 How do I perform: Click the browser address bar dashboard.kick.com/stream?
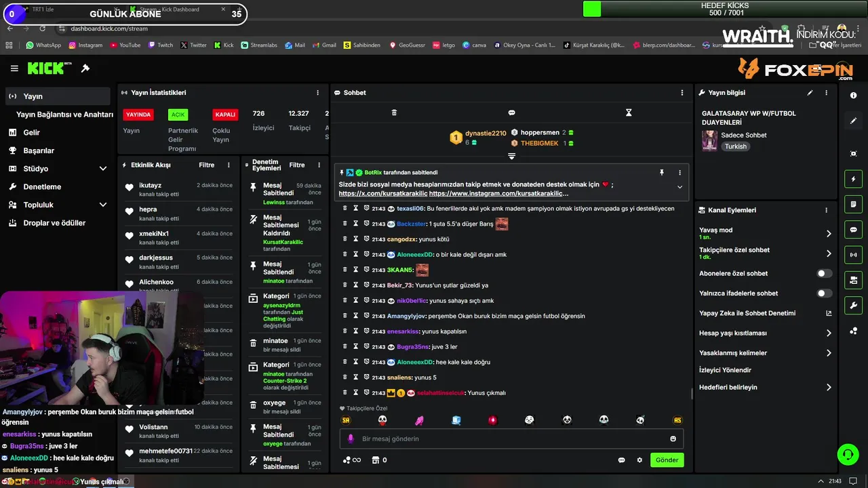(109, 28)
